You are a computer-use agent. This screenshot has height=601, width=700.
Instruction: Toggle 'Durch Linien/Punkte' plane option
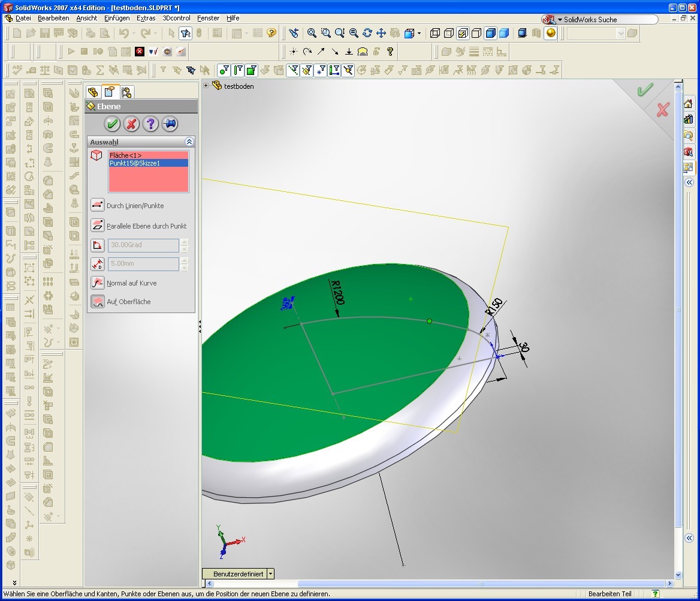click(x=98, y=206)
